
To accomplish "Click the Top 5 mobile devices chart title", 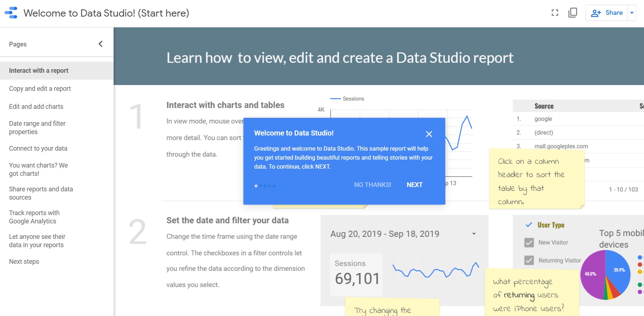I will [621, 239].
